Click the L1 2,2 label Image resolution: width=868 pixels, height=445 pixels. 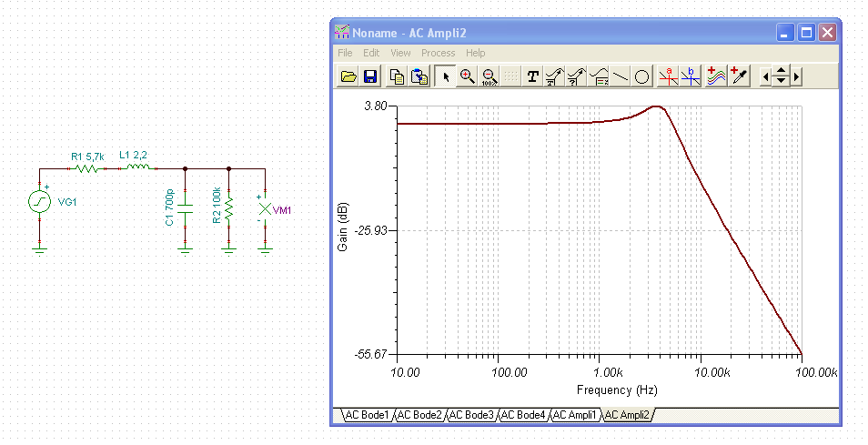tap(134, 155)
